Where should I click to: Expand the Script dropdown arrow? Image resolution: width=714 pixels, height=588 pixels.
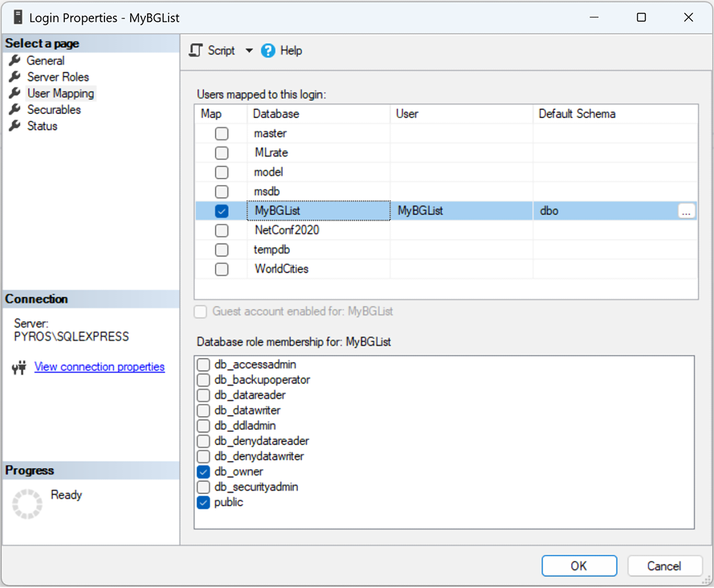coord(249,50)
